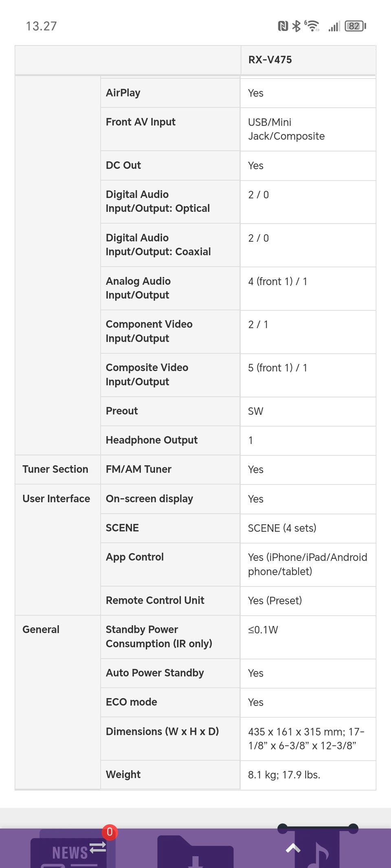Open the News section icon
391x868 pixels.
69,851
